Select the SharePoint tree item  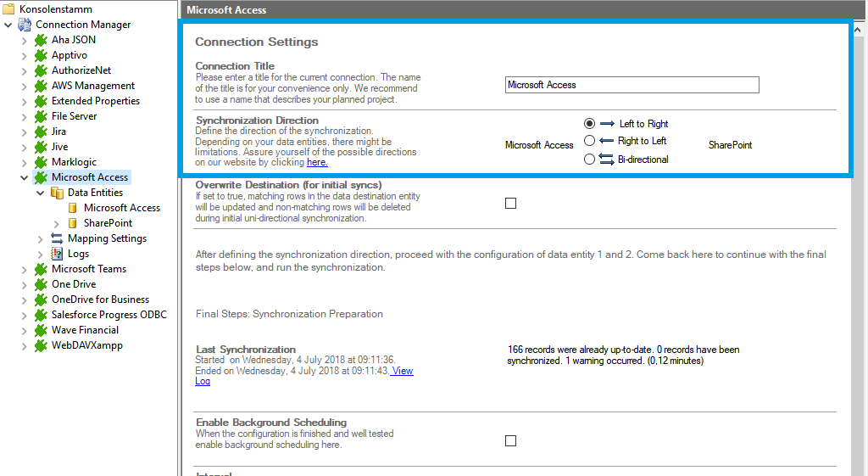[x=108, y=223]
